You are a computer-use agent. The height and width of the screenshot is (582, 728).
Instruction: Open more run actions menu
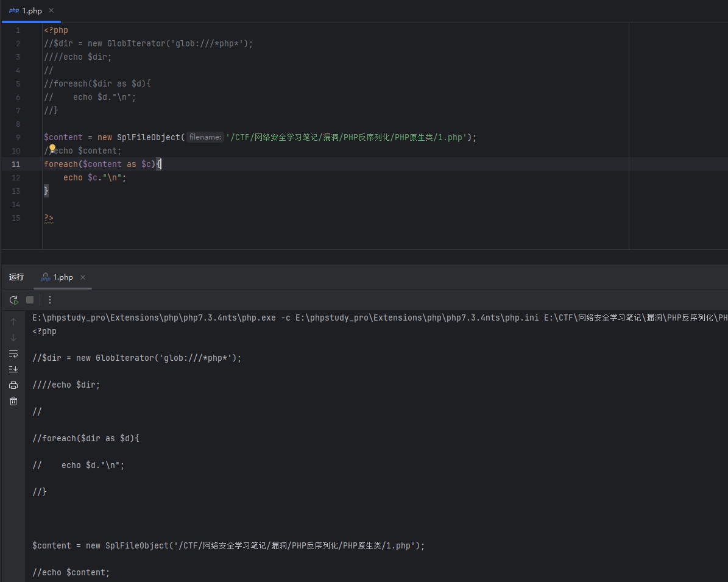click(x=50, y=300)
